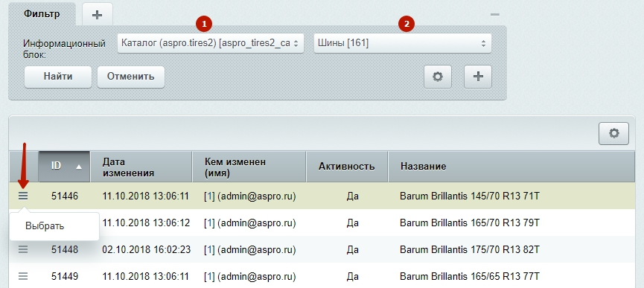Sort by Кем изменен (имя) column
The width and height of the screenshot is (644, 288).
click(x=249, y=167)
